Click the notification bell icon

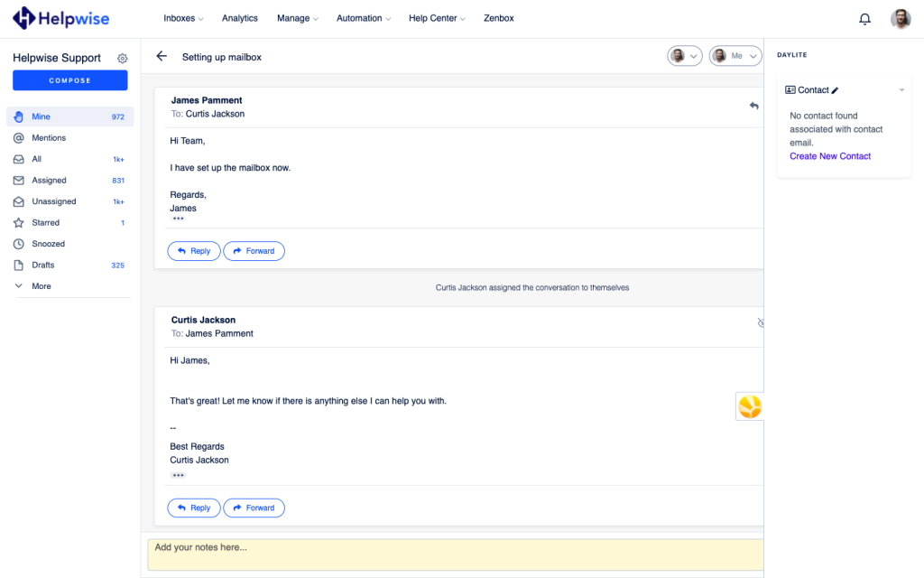click(x=864, y=19)
